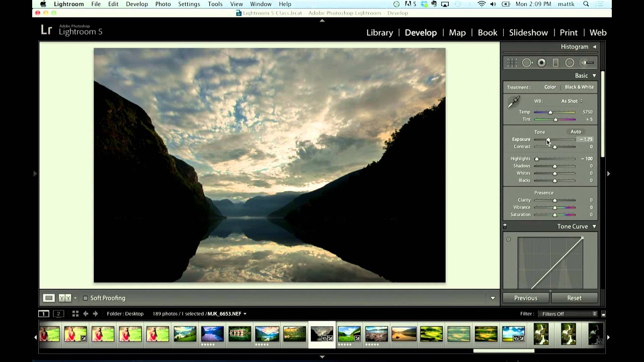
Task: Select main window display button 1
Action: pos(44,314)
